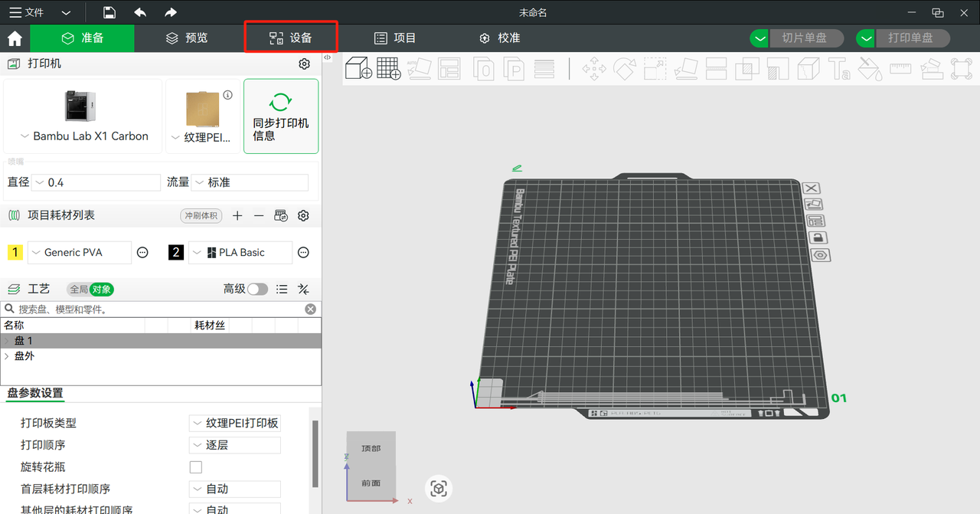Select the Seam painting tool
The height and width of the screenshot is (514, 980).
[x=808, y=69]
